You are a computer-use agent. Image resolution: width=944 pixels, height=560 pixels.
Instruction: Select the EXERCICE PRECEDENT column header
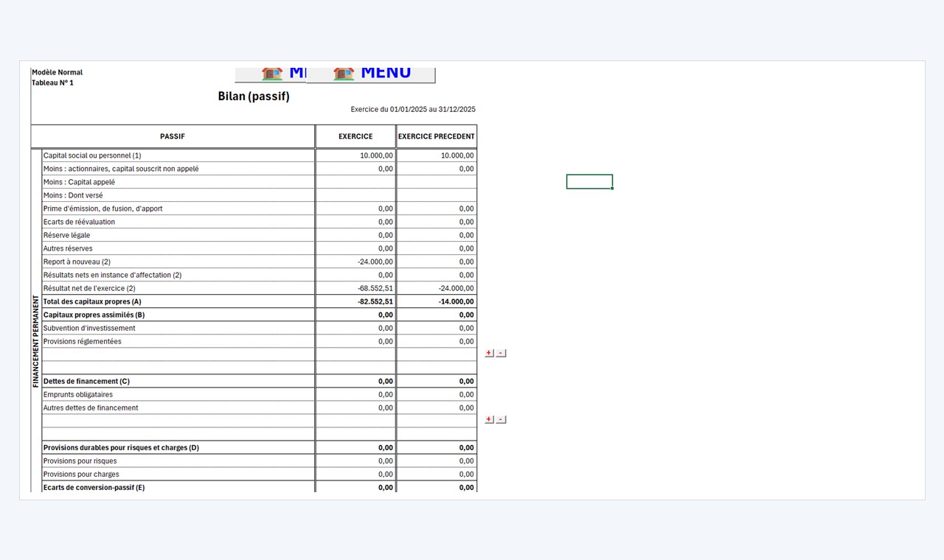(437, 136)
